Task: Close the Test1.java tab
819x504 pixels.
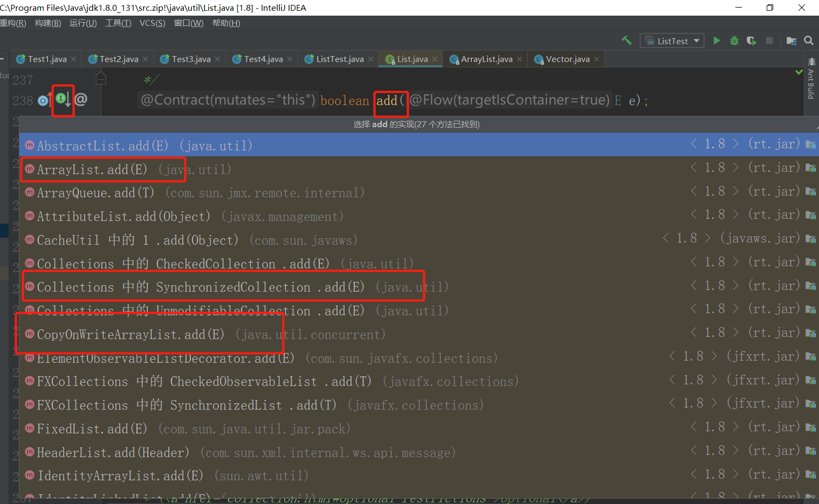Action: (x=74, y=59)
